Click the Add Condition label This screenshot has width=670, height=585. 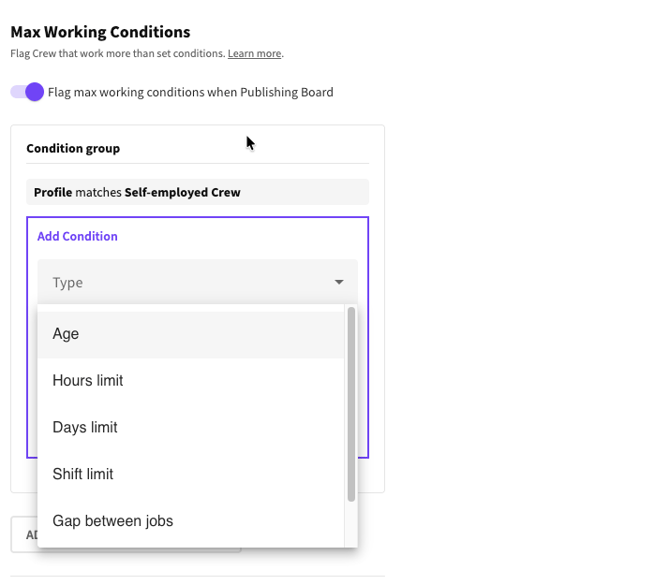click(77, 236)
